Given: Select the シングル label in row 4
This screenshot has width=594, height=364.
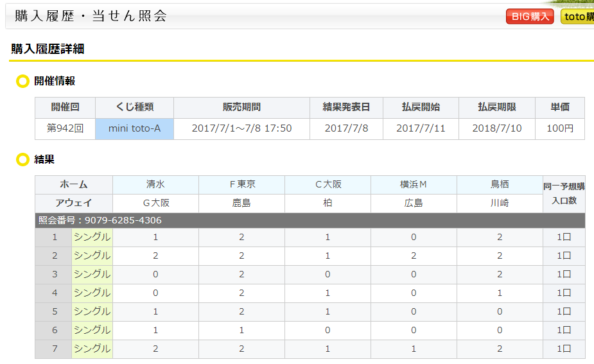Looking at the screenshot, I should (92, 293).
